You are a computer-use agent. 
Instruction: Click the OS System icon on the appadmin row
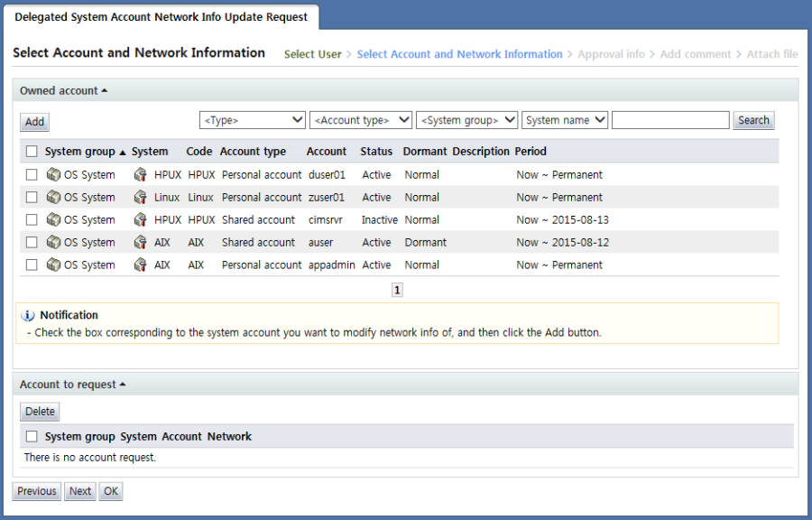click(54, 265)
